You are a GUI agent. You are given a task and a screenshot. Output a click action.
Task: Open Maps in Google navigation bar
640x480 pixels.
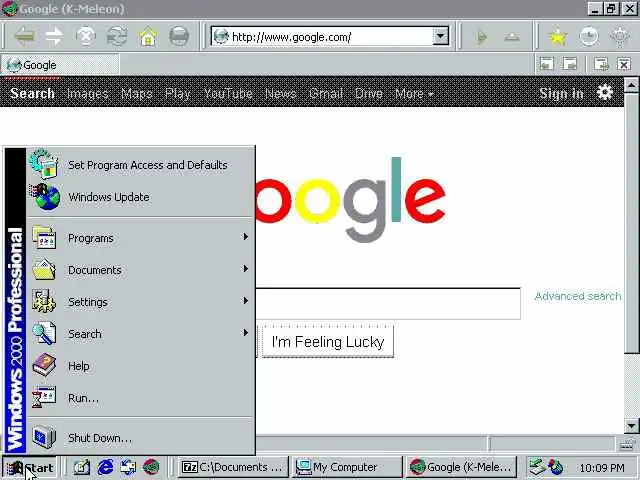(x=137, y=93)
